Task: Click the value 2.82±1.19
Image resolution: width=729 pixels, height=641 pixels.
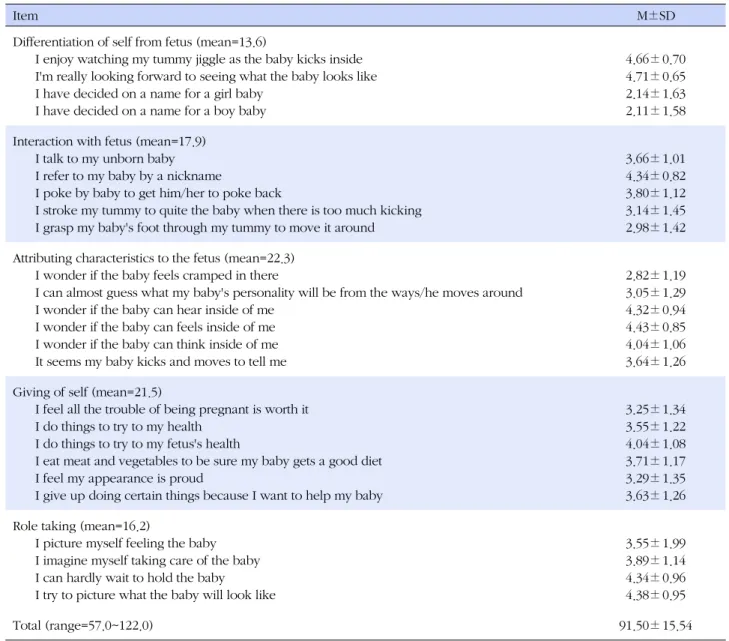Action: tap(656, 275)
